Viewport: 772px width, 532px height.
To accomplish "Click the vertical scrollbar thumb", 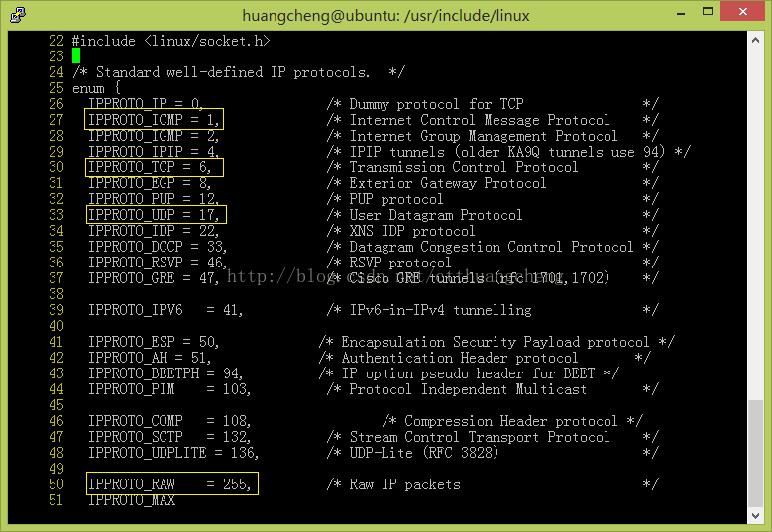I will 755,454.
